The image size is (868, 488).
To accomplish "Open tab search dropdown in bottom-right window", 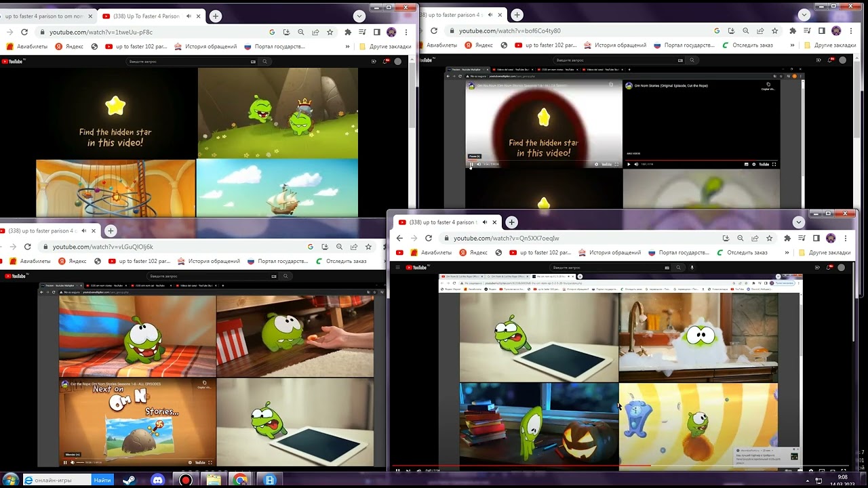I will click(798, 222).
